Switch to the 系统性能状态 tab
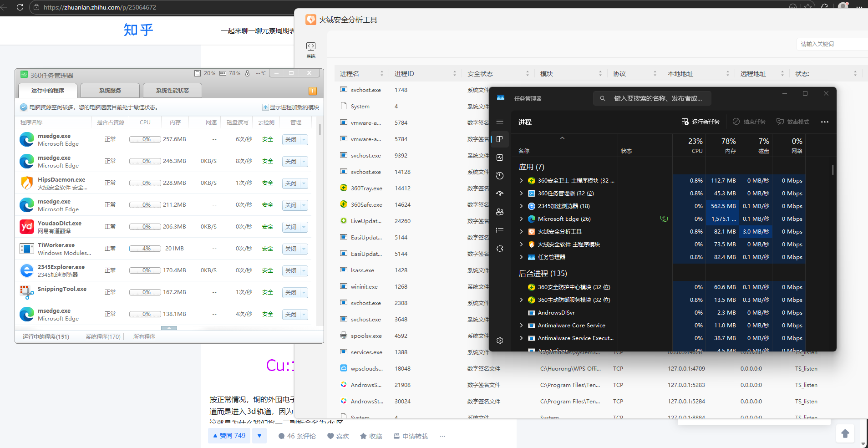Screen dimensions: 868x448 (172, 91)
